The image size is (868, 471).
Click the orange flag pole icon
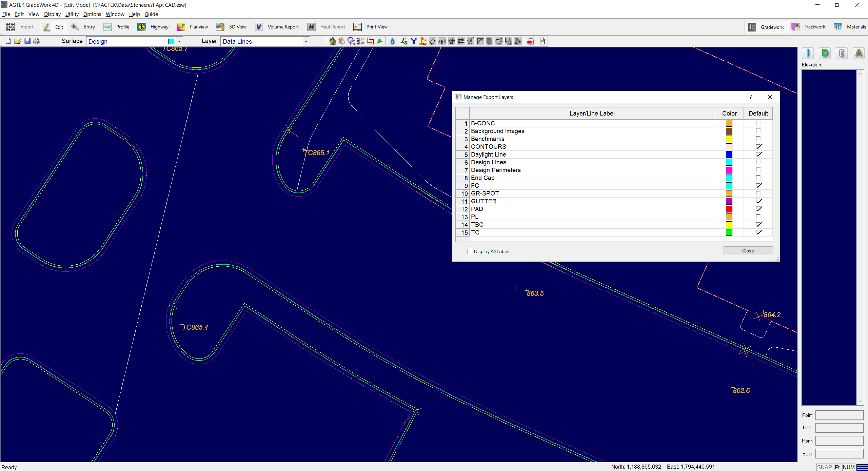point(423,41)
